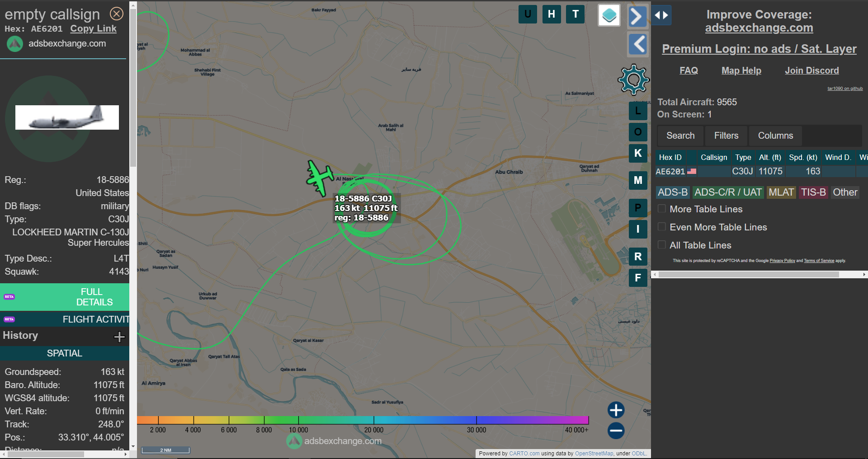This screenshot has height=459, width=868.
Task: Expand the History section plus icon
Action: tap(119, 337)
